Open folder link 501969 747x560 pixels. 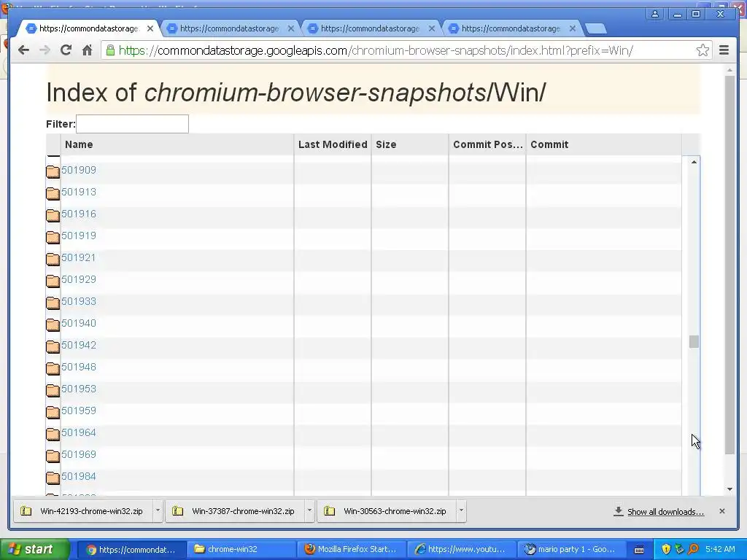click(x=79, y=455)
